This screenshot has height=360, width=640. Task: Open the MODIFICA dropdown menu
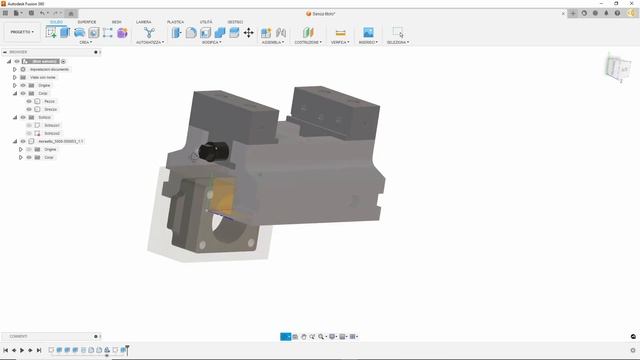point(211,42)
